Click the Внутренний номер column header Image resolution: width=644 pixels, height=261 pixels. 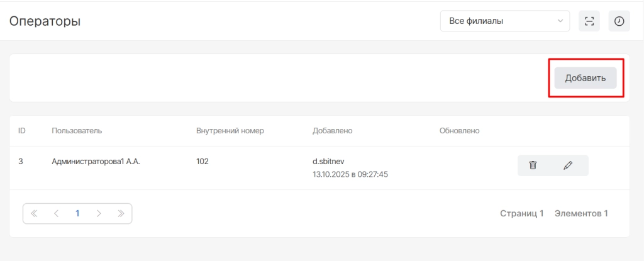(230, 131)
